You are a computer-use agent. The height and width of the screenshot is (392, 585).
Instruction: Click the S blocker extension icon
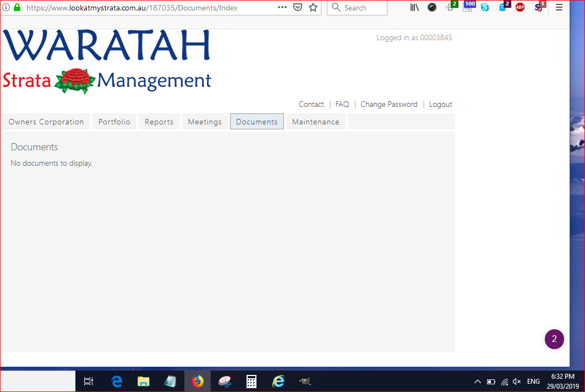539,7
